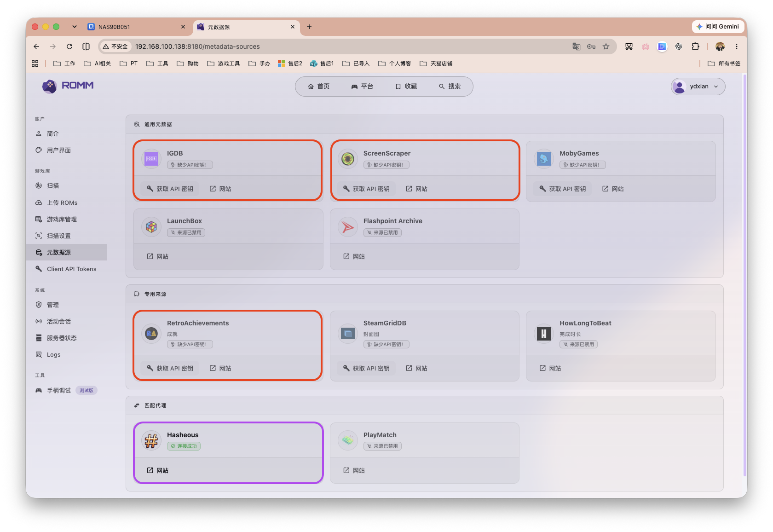Image resolution: width=773 pixels, height=532 pixels.
Task: Open the 游戏工具 bookmark folder
Action: click(224, 64)
